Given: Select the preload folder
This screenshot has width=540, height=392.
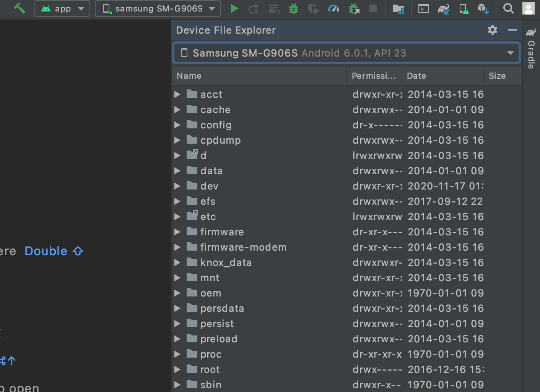Looking at the screenshot, I should tap(346, 339).
